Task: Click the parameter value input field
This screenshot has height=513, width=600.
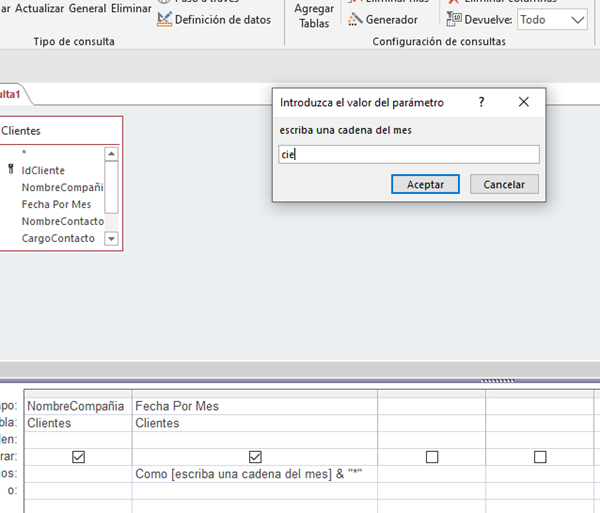Action: (x=409, y=155)
